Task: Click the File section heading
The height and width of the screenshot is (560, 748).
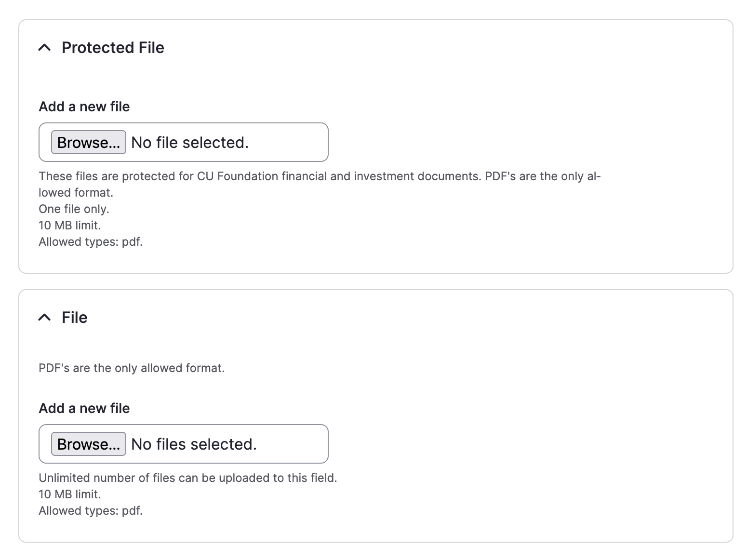Action: (x=75, y=318)
